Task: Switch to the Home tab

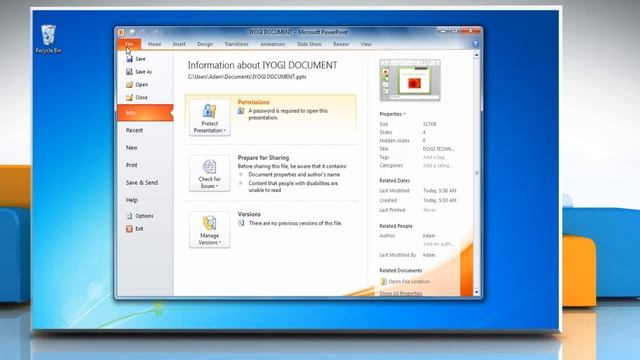Action: click(x=154, y=44)
